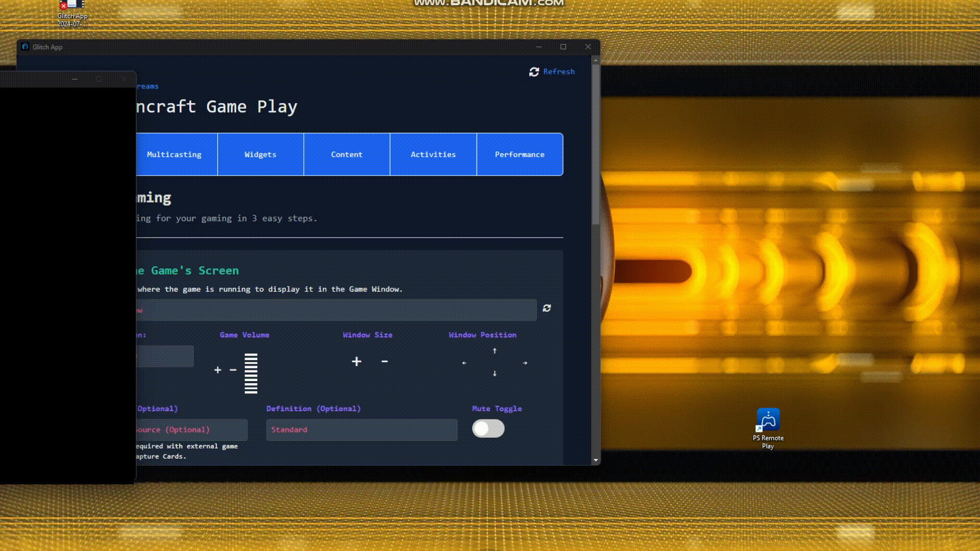Viewport: 980px width, 551px height.
Task: Click the move window position left arrow
Action: pos(464,363)
